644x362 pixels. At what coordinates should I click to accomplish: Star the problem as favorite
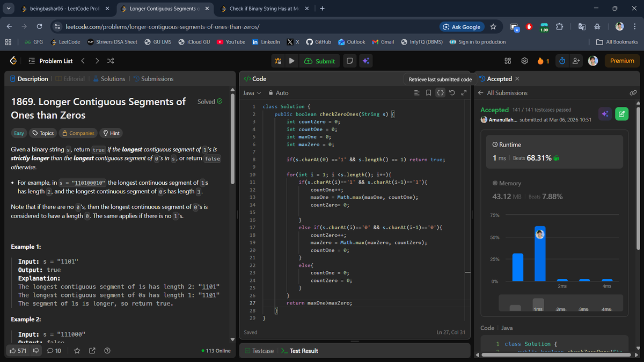click(77, 351)
